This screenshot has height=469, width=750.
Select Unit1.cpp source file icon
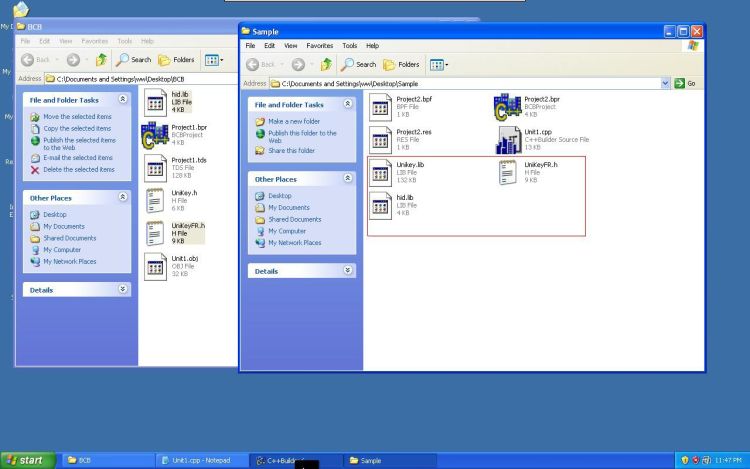[508, 140]
